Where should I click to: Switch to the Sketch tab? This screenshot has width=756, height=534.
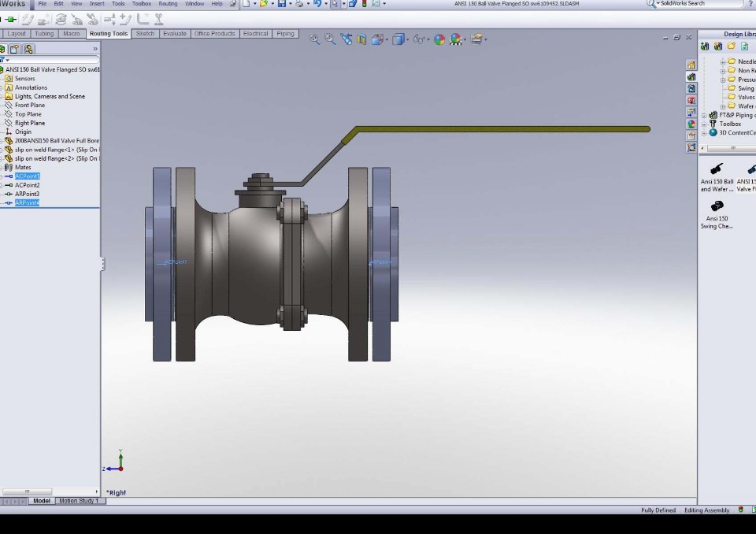145,34
